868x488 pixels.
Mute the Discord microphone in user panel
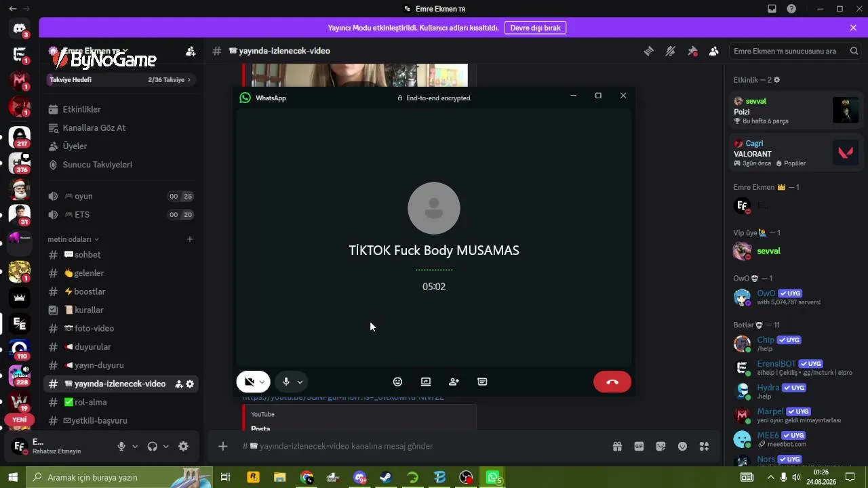click(121, 446)
